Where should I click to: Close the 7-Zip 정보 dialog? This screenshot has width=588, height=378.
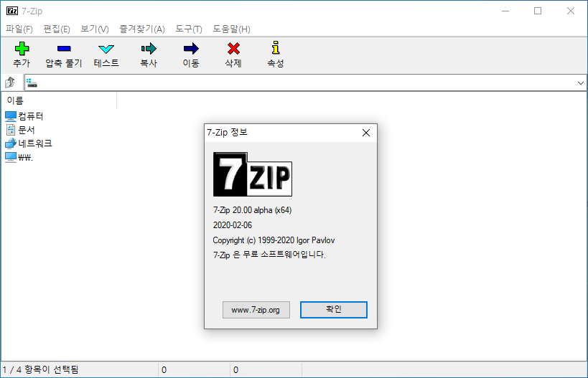[366, 133]
